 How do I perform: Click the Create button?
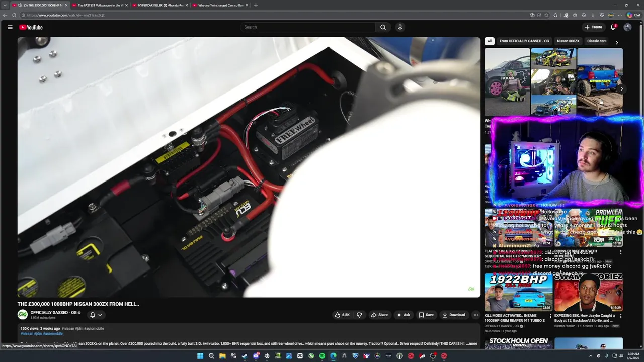(593, 27)
